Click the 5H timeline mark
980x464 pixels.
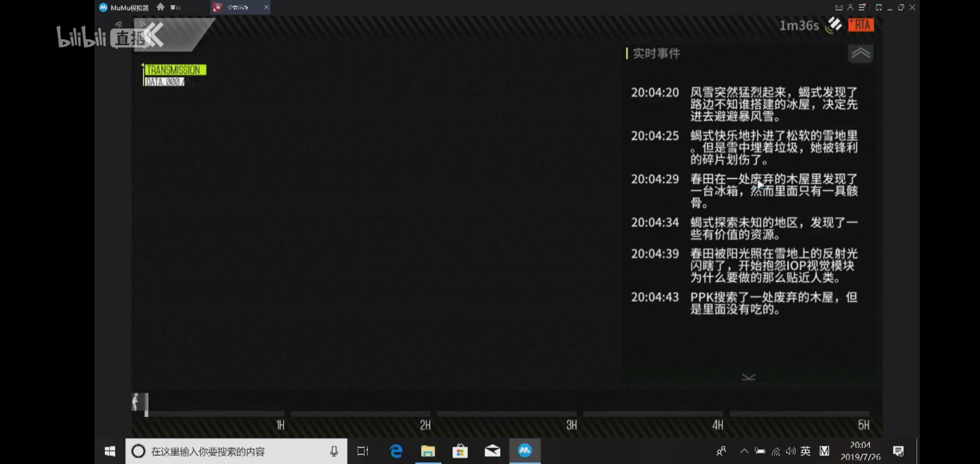[x=863, y=425]
